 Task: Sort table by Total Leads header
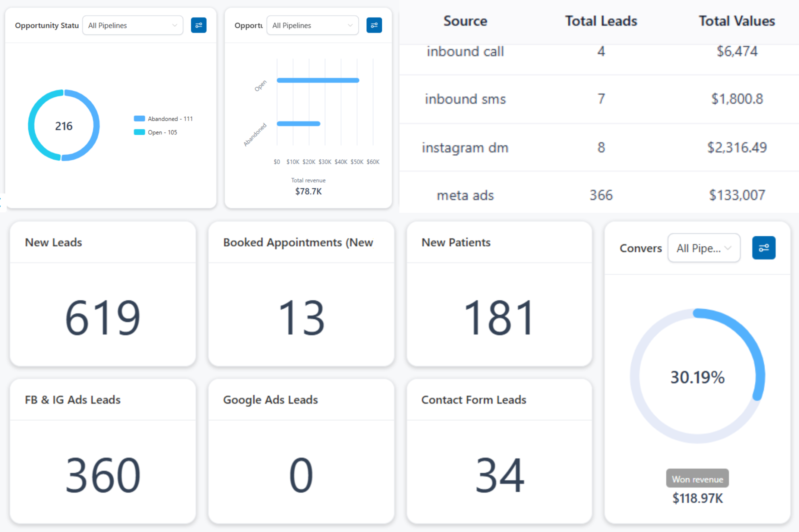tap(601, 21)
